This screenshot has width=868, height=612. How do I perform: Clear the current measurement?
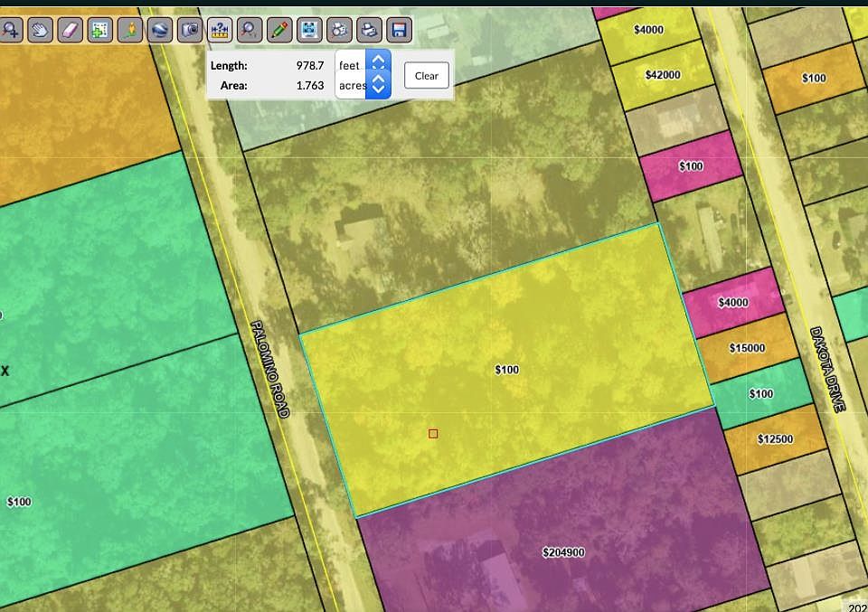pos(426,76)
